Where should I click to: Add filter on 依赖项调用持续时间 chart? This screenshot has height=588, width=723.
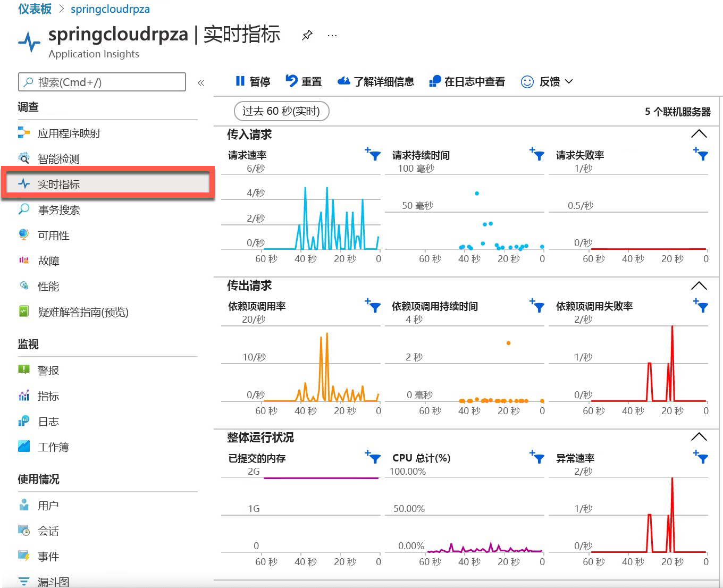tap(537, 306)
